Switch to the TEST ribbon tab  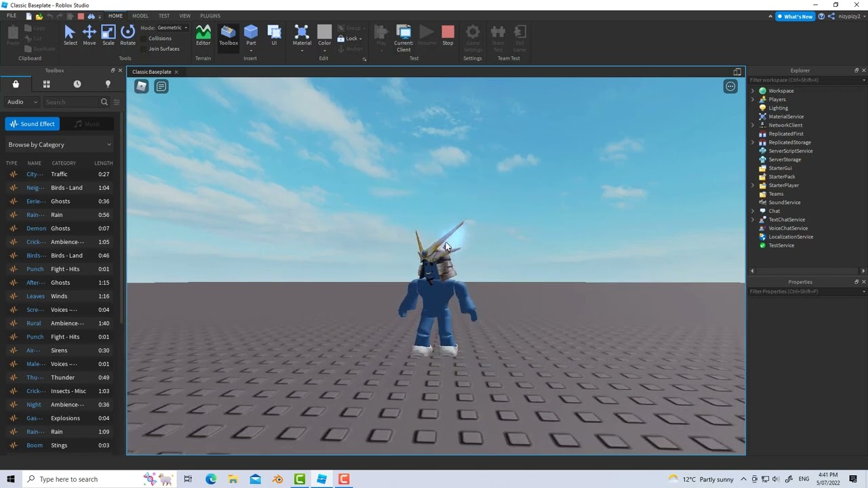(x=164, y=16)
